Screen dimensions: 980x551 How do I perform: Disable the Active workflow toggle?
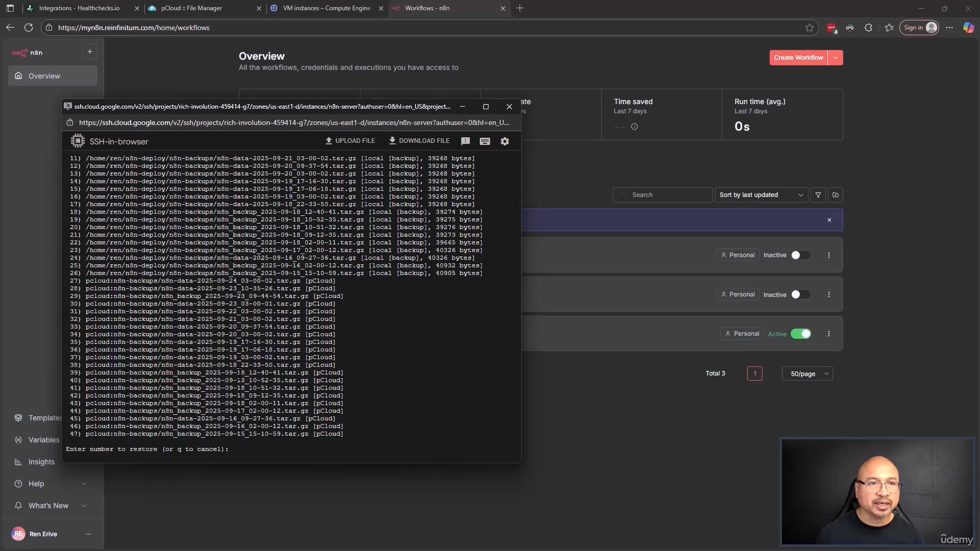click(x=800, y=334)
